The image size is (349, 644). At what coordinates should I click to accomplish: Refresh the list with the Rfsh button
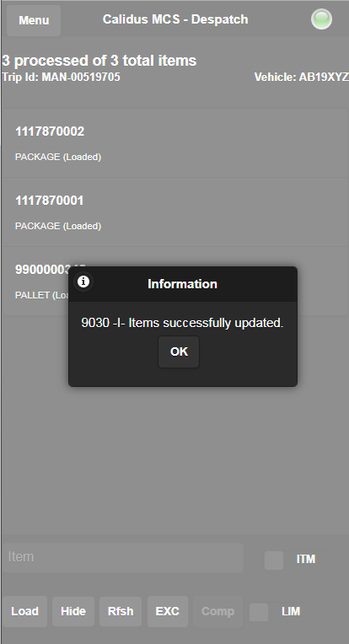tap(121, 611)
